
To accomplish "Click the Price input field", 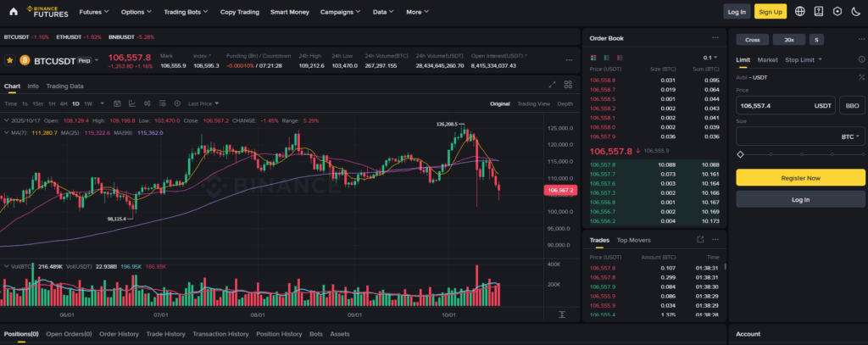I will (773, 106).
